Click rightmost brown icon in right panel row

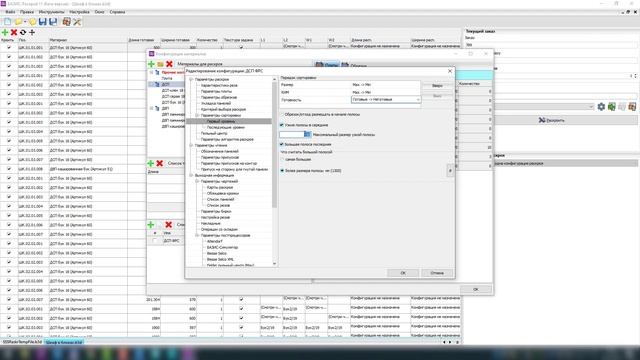pyautogui.click(x=632, y=107)
